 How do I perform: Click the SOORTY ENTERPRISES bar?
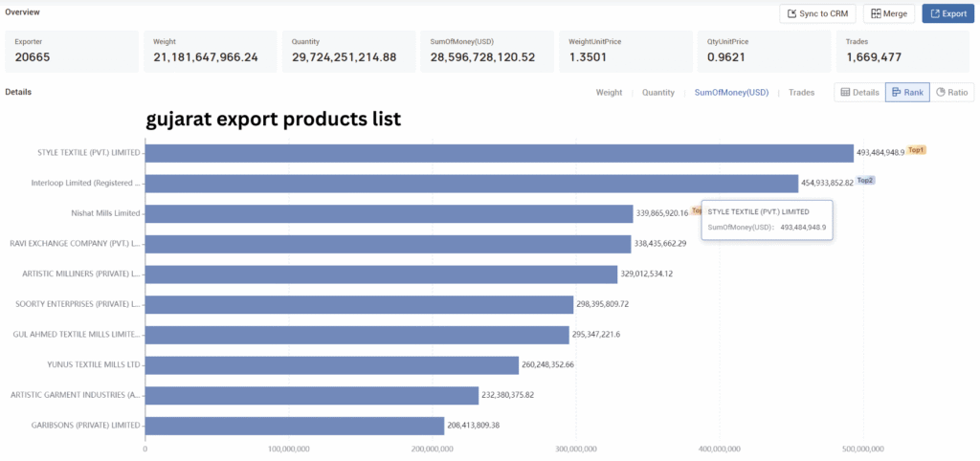(x=360, y=304)
